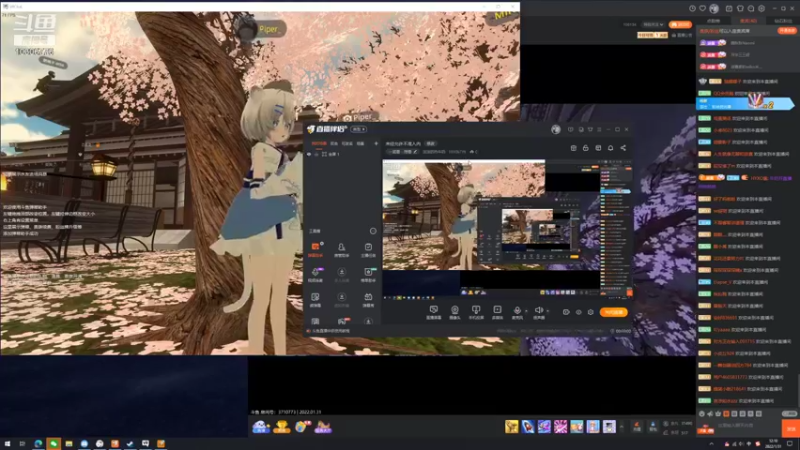This screenshot has height=450, width=800.
Task: Open the stream quality dropdown above the player
Action: (x=653, y=24)
